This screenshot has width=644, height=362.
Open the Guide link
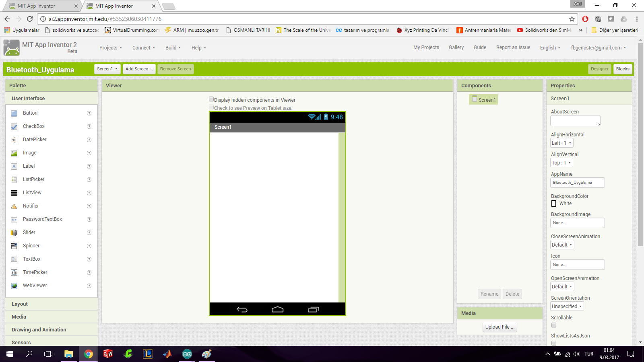click(480, 47)
